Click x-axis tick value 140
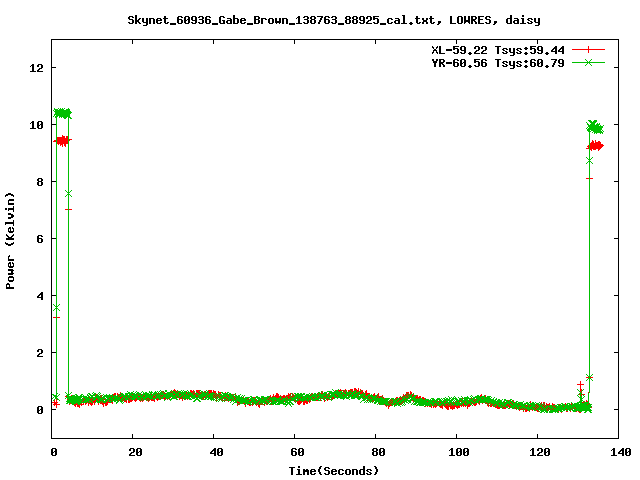Viewport: 640px width, 480px height. (x=621, y=452)
